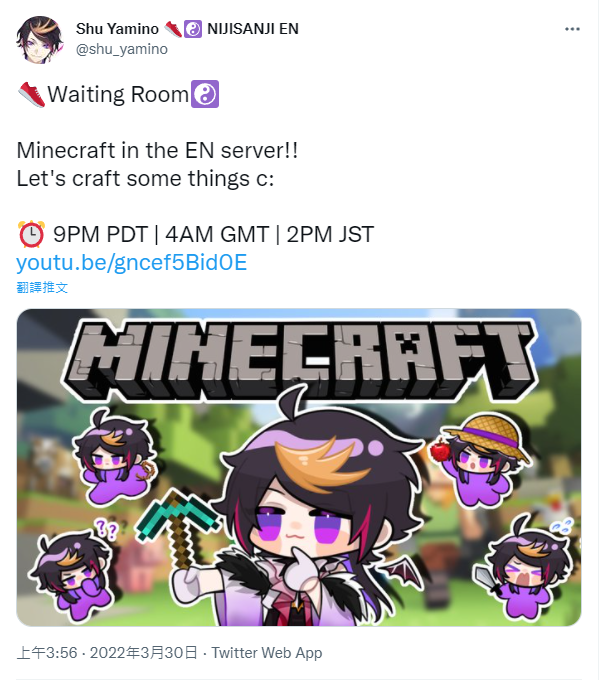Visit the @shu_yamino handle

(x=121, y=49)
